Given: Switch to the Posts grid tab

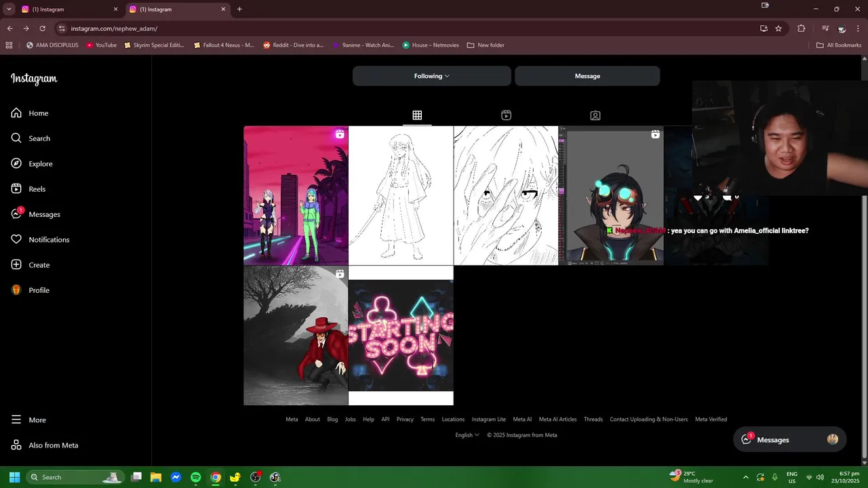Looking at the screenshot, I should tap(417, 115).
